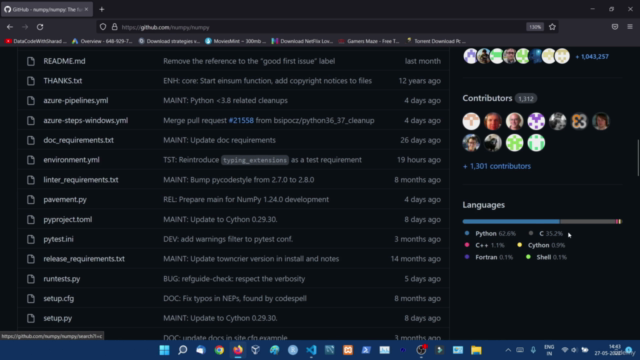Click the Cython 0.9% language link
This screenshot has width=640, height=360.
pos(541,245)
